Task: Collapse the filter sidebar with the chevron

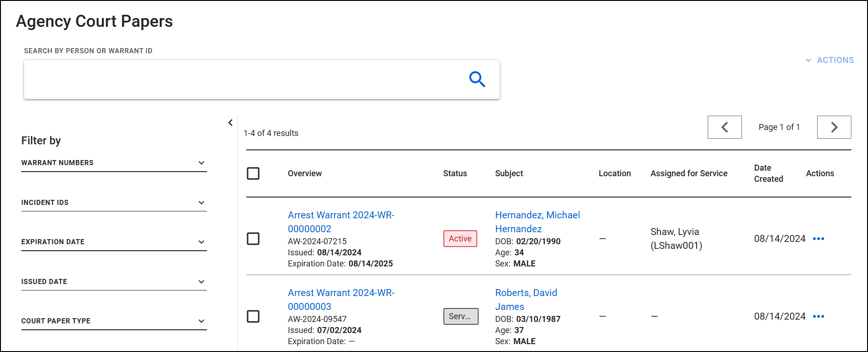Action: [231, 123]
